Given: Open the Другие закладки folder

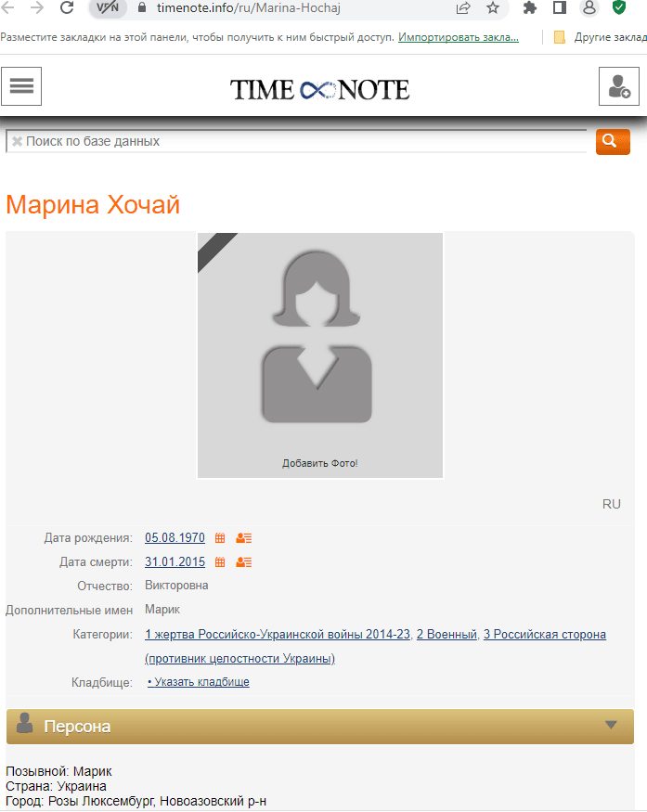Looking at the screenshot, I should click(x=601, y=37).
